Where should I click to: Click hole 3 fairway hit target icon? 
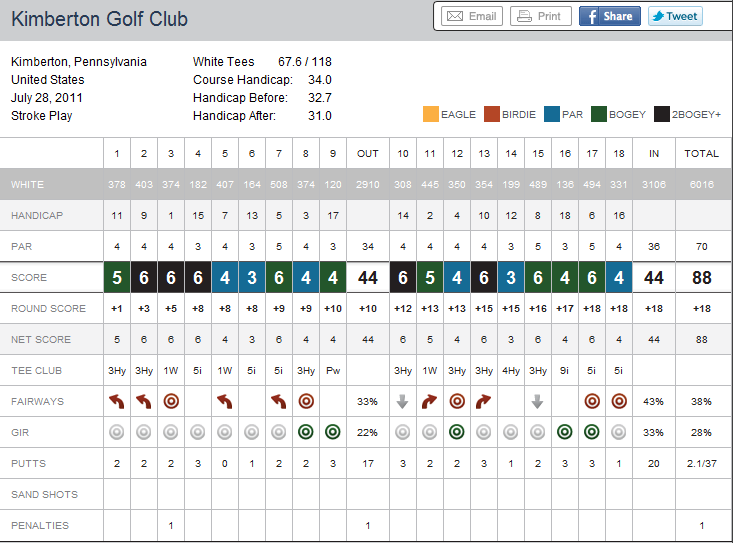[171, 401]
